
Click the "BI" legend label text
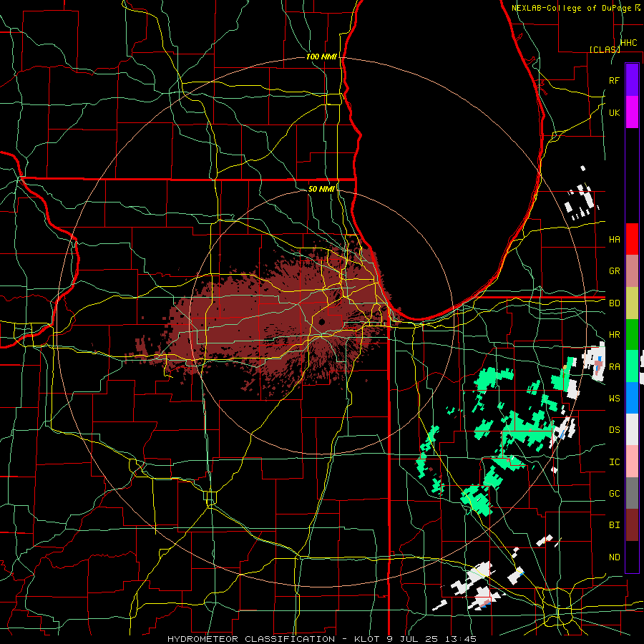point(614,525)
